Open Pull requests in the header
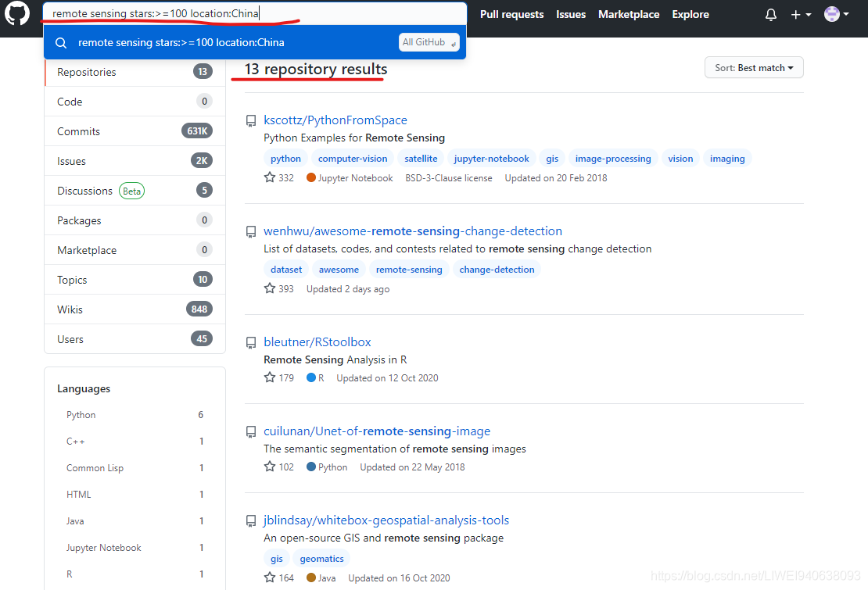Screen dimensions: 868x590 click(511, 14)
